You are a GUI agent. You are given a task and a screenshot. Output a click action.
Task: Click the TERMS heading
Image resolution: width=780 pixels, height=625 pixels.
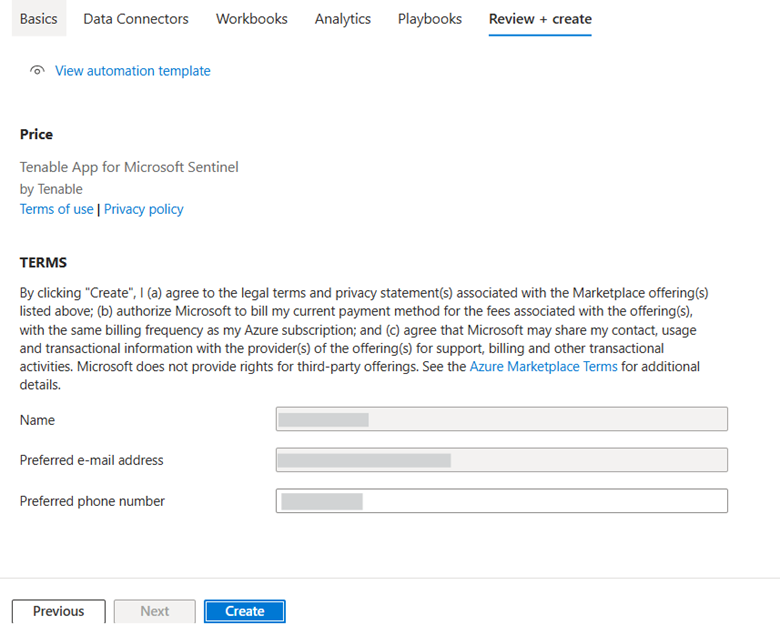[43, 262]
